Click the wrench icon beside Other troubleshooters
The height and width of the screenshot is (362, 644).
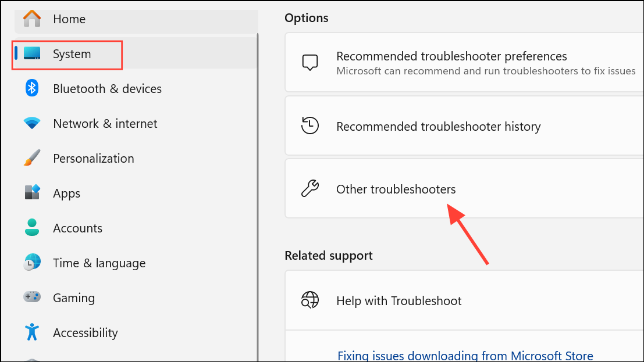point(310,188)
